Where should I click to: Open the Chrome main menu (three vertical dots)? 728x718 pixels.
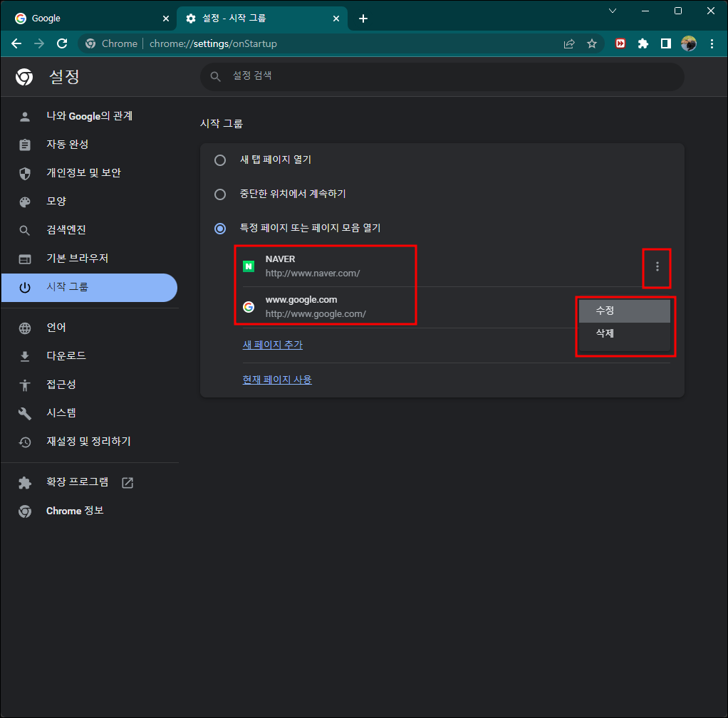(712, 43)
